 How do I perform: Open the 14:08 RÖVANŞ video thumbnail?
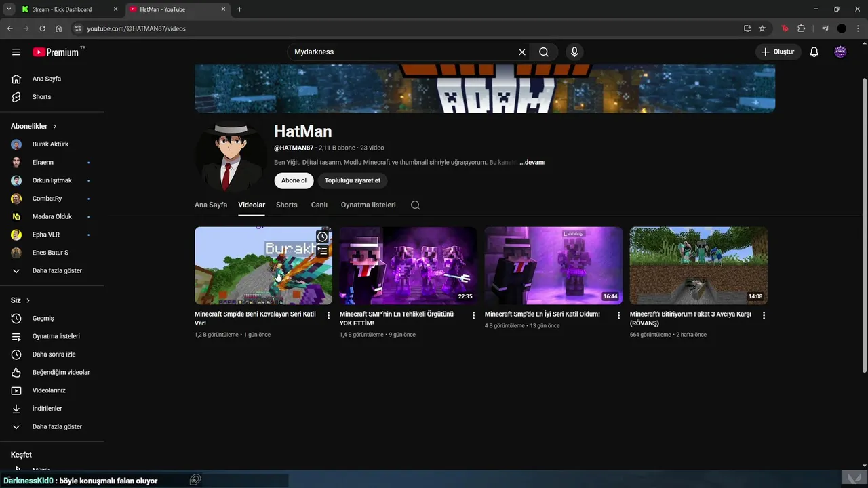pyautogui.click(x=698, y=266)
